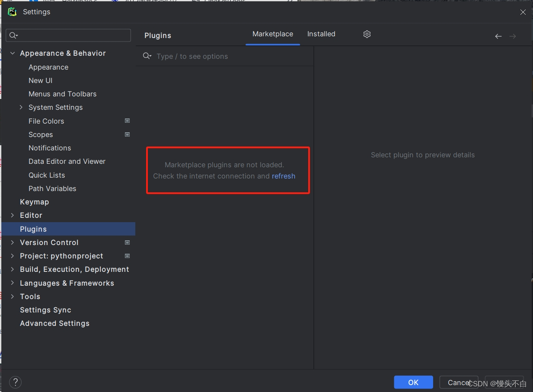This screenshot has width=533, height=392.
Task: Click the modified-setting indicator next to File Colors
Action: tap(127, 121)
